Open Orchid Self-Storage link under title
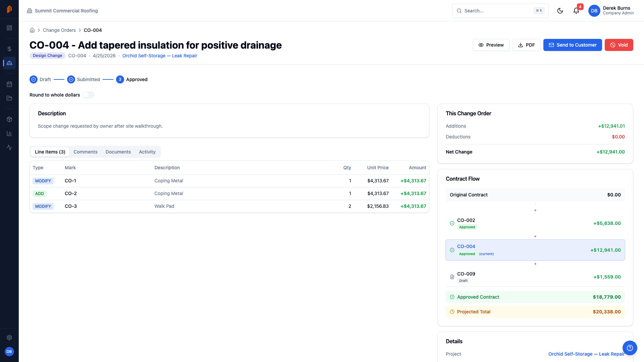 (x=160, y=56)
